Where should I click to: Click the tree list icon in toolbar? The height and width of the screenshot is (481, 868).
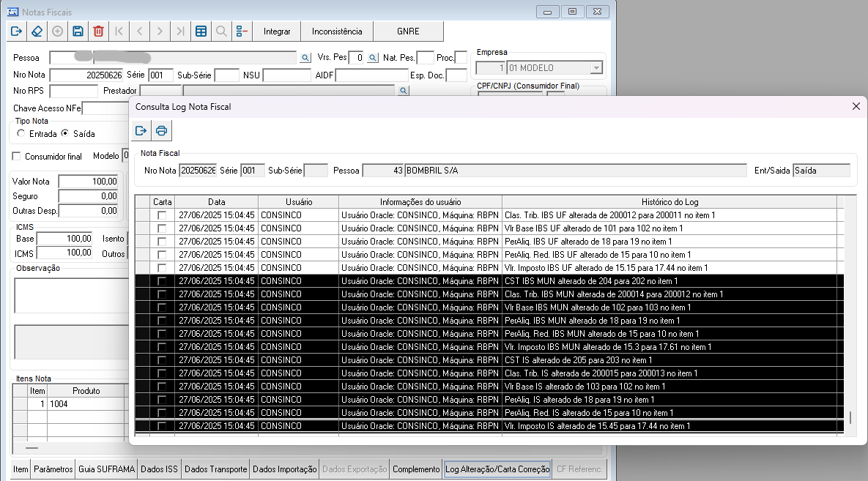pos(242,31)
